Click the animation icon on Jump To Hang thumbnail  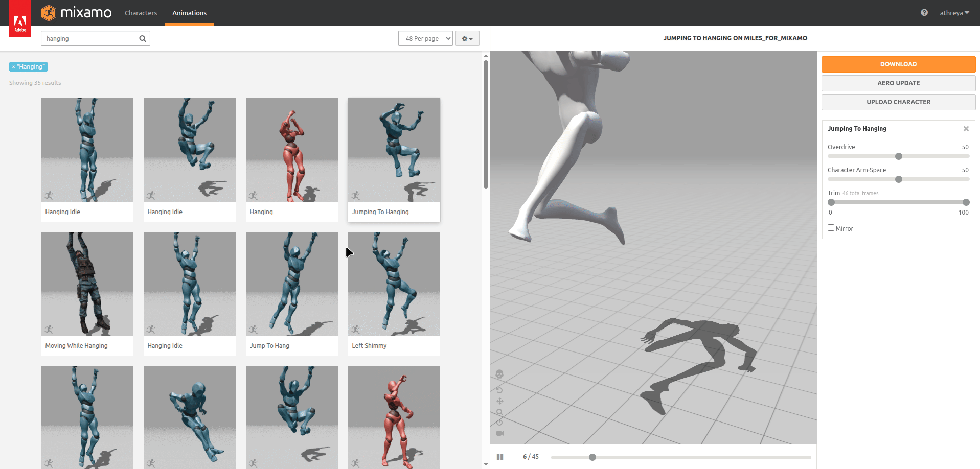[253, 330]
